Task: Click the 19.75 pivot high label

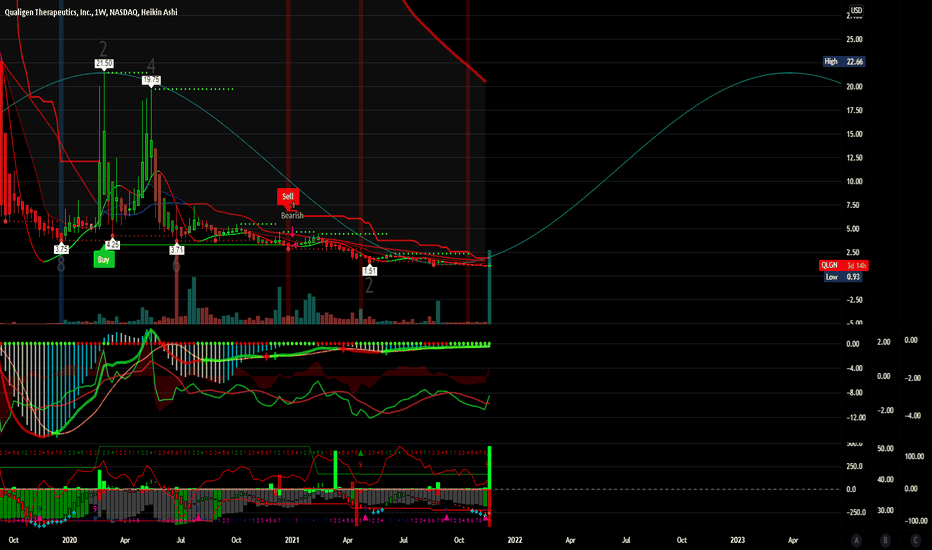Action: 152,80
